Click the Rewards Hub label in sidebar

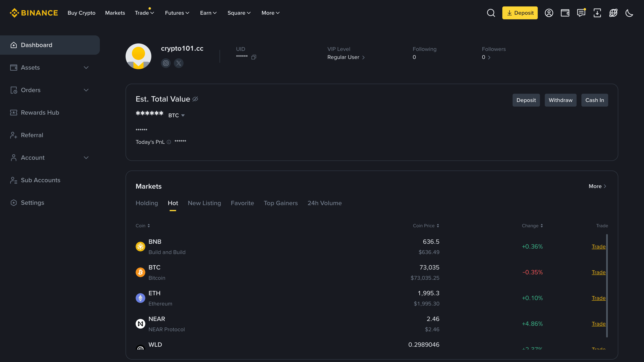click(40, 113)
